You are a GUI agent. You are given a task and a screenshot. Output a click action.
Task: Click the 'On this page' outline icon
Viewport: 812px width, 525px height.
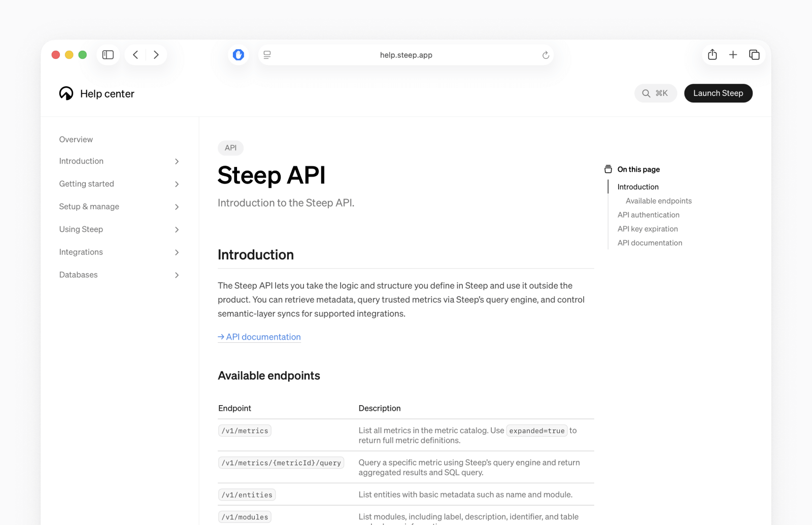point(607,169)
